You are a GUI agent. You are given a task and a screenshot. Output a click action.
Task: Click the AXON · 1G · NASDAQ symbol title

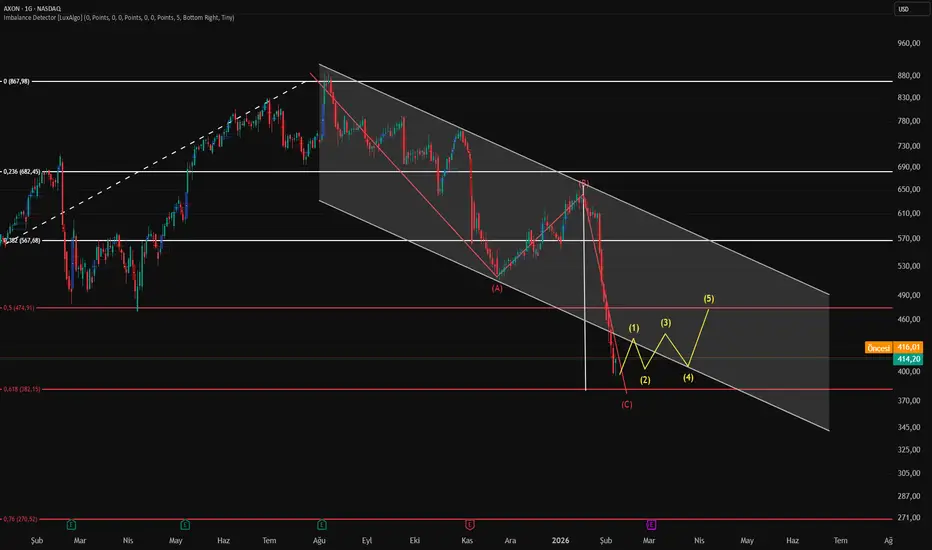point(32,9)
